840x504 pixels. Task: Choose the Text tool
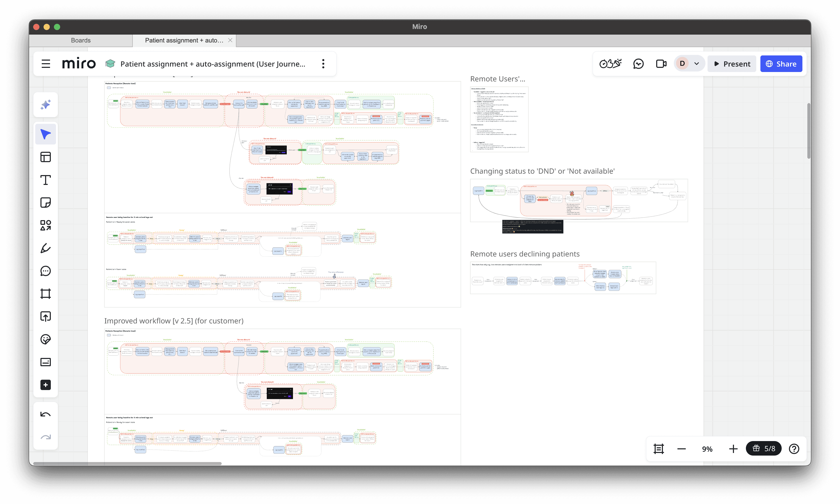(x=46, y=180)
